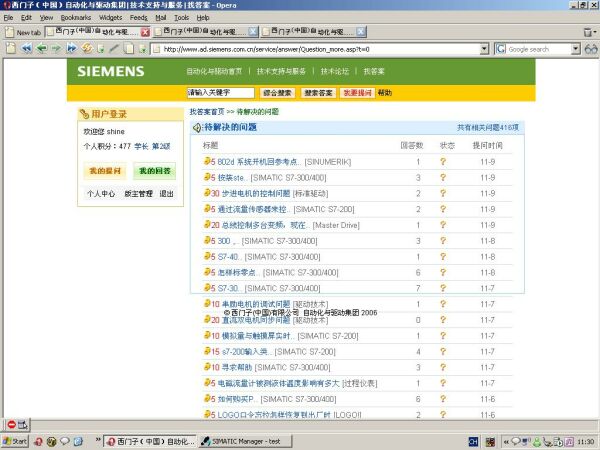The image size is (600, 450).
Task: Click the binoculars find icon
Action: (590, 49)
